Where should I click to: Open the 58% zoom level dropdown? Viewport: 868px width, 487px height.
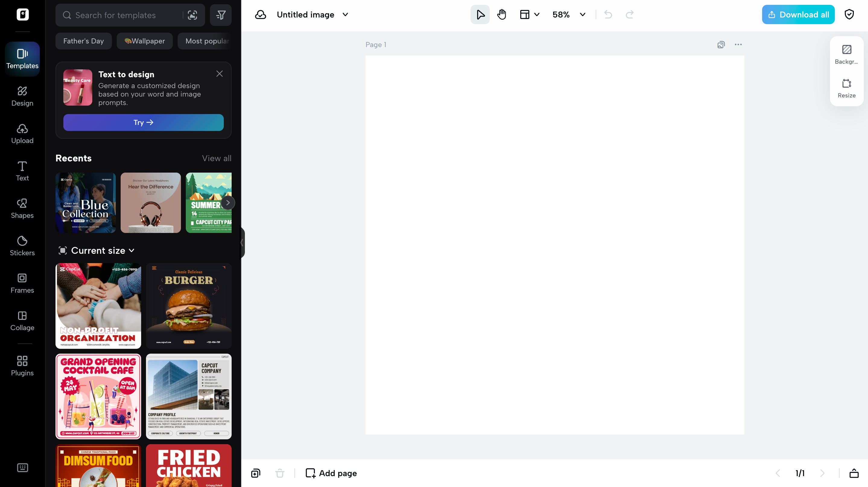tap(569, 14)
